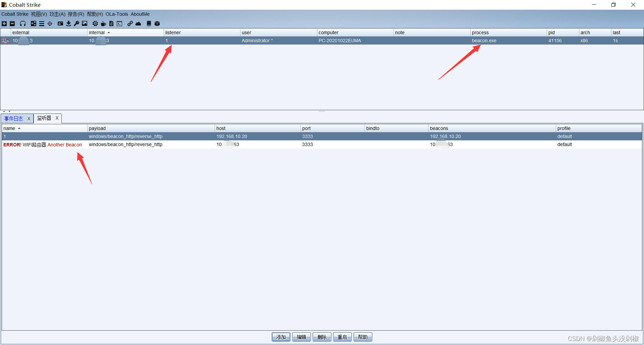Select listener row with host 192.168.10.20
This screenshot has height=345, width=644.
click(322, 136)
